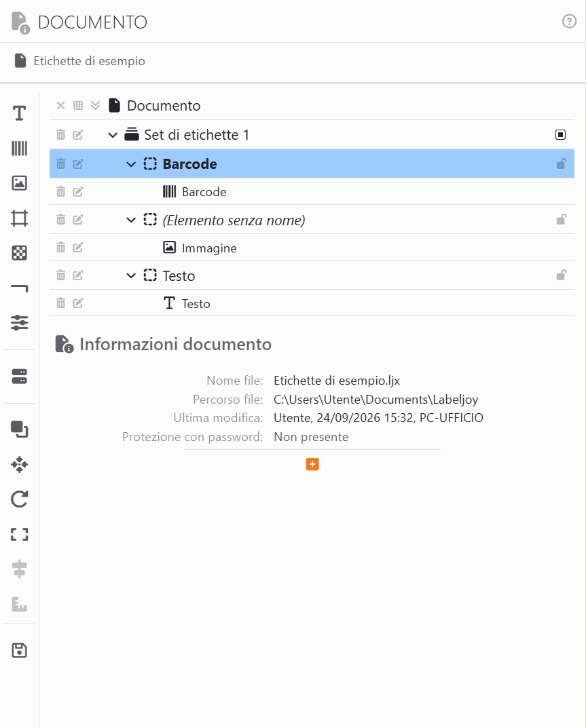Toggle the Set di etichette 1 selection box

tap(560, 134)
